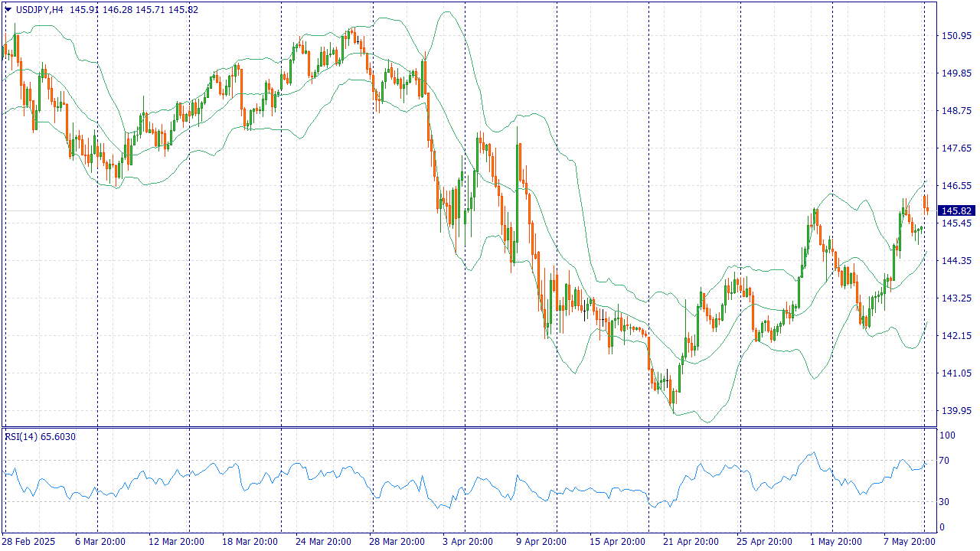980x551 pixels.
Task: Click the 3 Apr 20:00 time label
Action: pyautogui.click(x=467, y=542)
